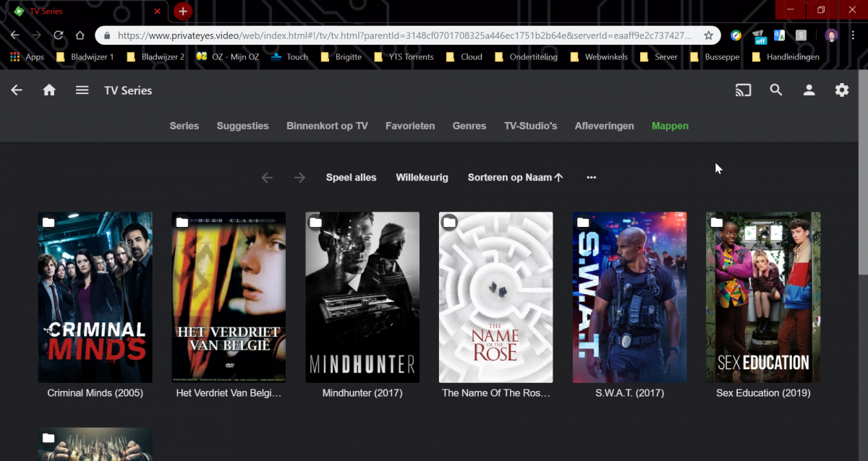868x461 pixels.
Task: Open the Server bookmark folder
Action: tap(658, 57)
